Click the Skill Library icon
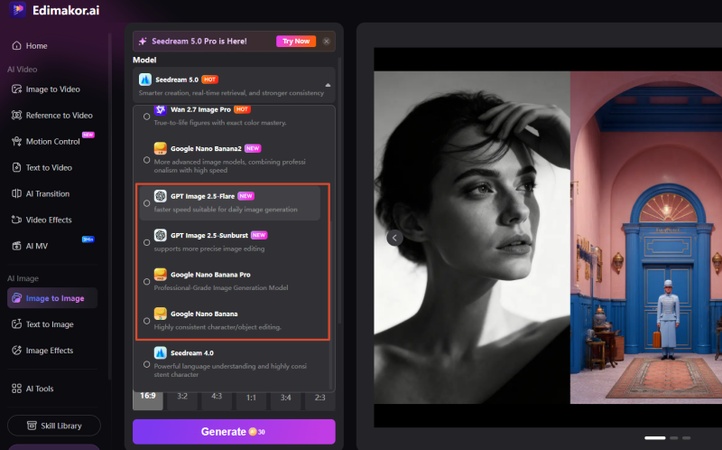The height and width of the screenshot is (450, 722). 32,426
